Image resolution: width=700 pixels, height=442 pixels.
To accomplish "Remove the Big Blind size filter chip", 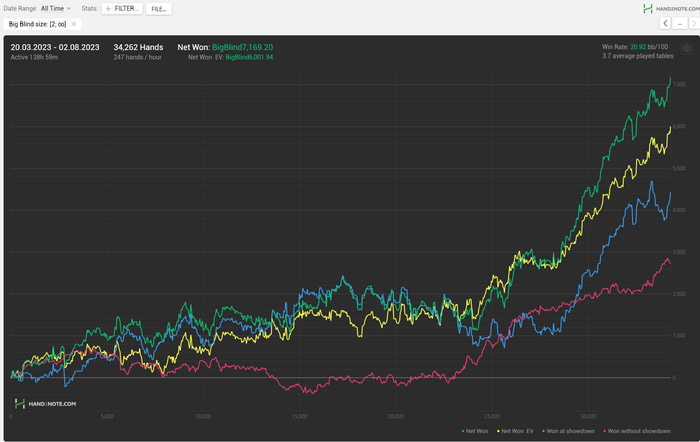I will click(x=74, y=24).
